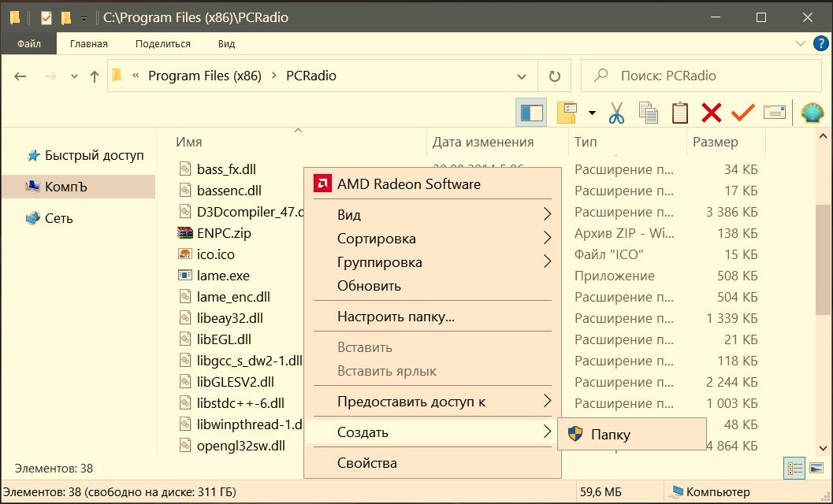Viewport: 833px width, 504px height.
Task: Open dropdown arrow beside folder options icon
Action: coord(592,113)
